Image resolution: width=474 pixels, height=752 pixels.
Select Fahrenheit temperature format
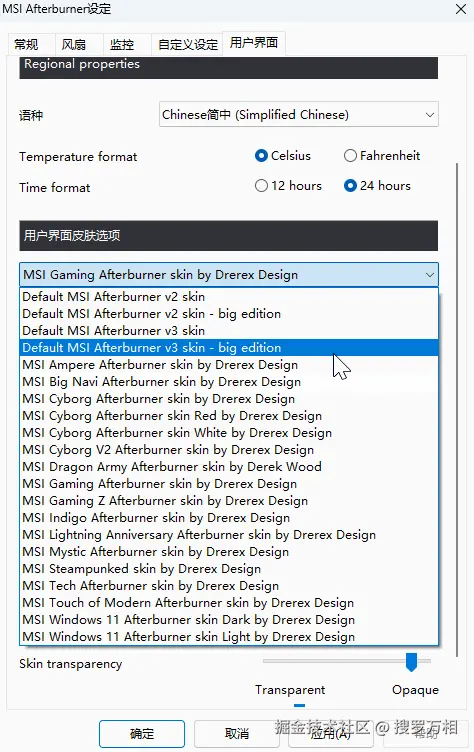(x=382, y=156)
